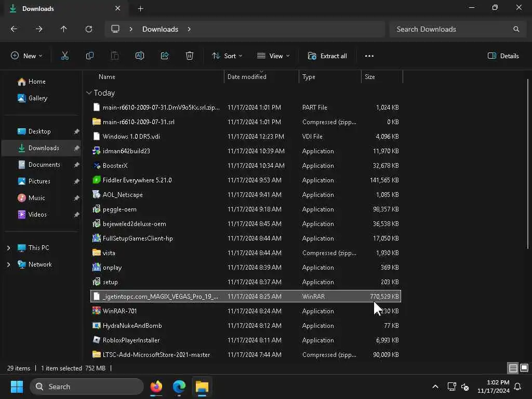Click the Delete trash can icon

190,56
